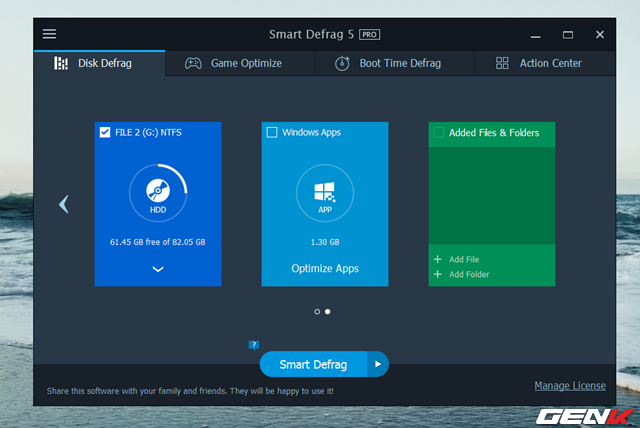Click the blue help question mark icon
The image size is (640, 428).
pos(254,345)
